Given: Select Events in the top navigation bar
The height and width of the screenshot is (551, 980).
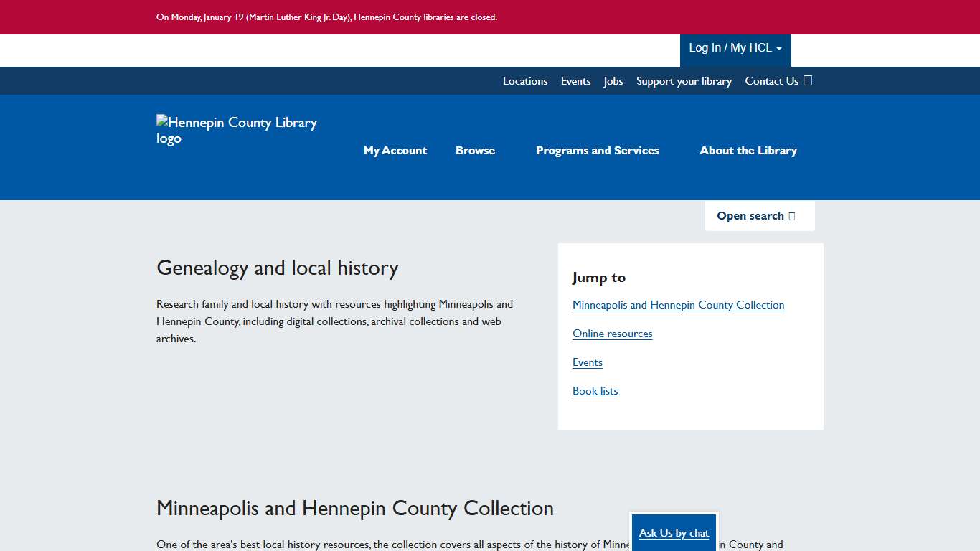Looking at the screenshot, I should [x=575, y=80].
